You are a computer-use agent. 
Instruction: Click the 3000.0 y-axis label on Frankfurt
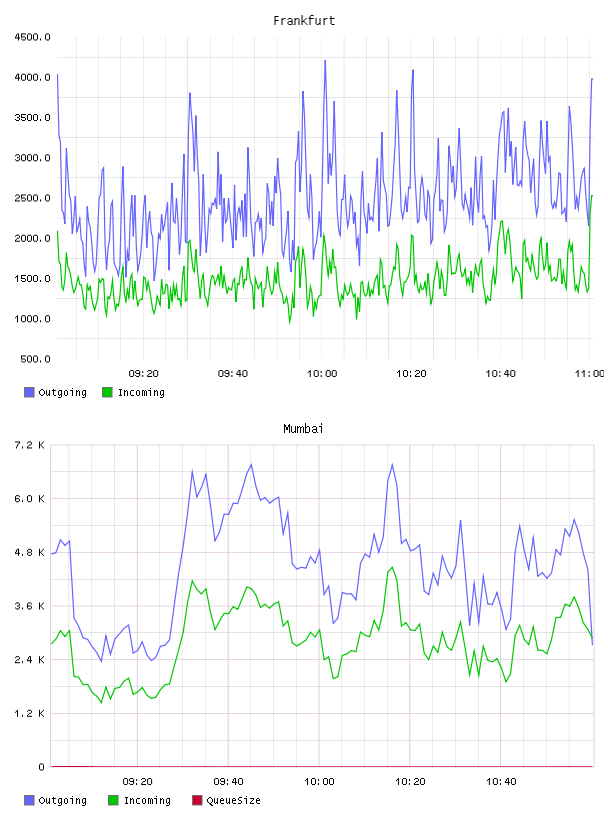[32, 158]
